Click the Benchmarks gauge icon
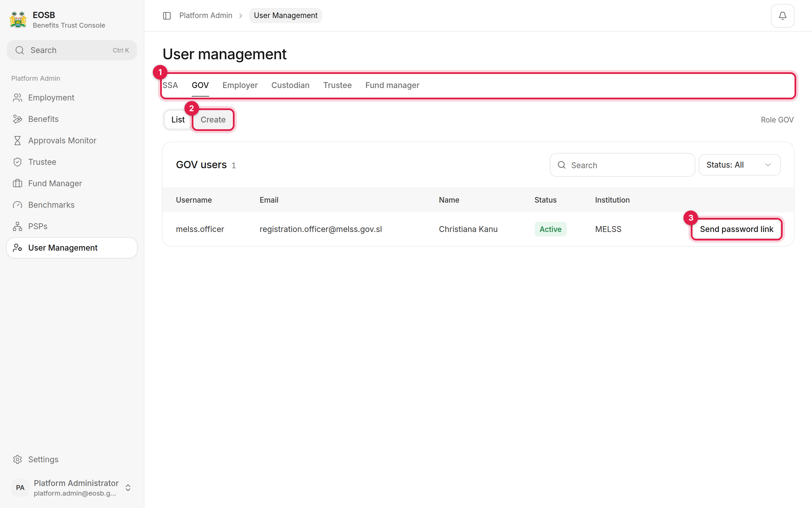This screenshot has height=508, width=812. pos(17,205)
